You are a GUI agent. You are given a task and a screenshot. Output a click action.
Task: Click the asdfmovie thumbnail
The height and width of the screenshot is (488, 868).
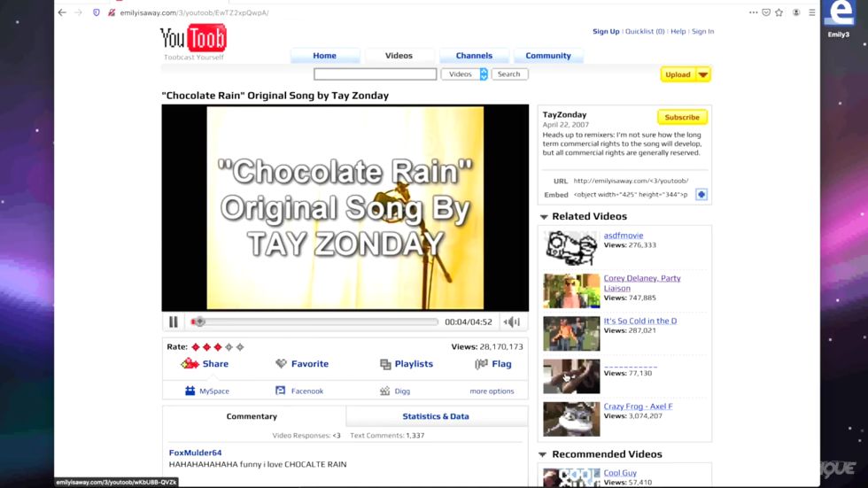pyautogui.click(x=571, y=248)
